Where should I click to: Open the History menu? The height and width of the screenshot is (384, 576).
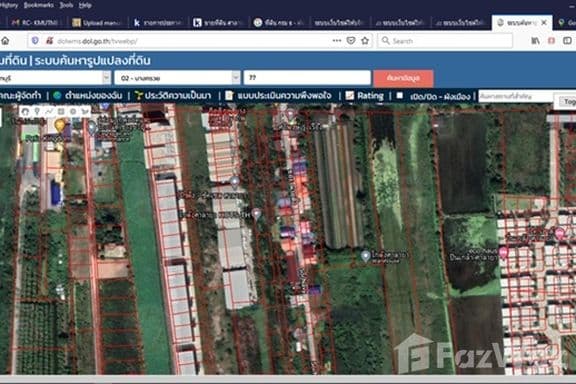(x=9, y=6)
